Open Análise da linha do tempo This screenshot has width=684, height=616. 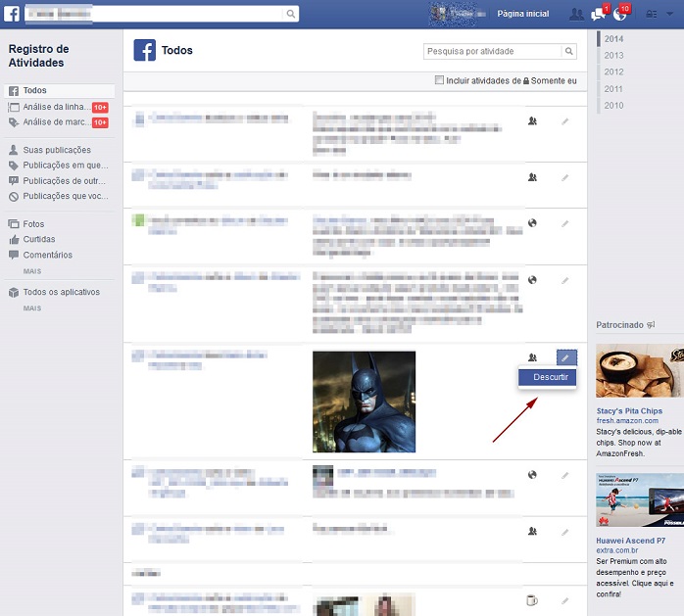[x=59, y=107]
